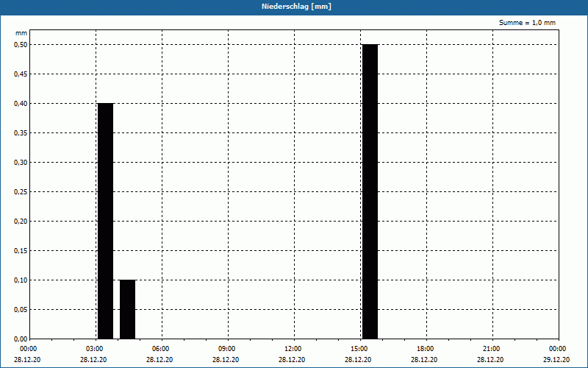Click the 06:00 time label
The image size is (588, 368).
click(x=160, y=349)
